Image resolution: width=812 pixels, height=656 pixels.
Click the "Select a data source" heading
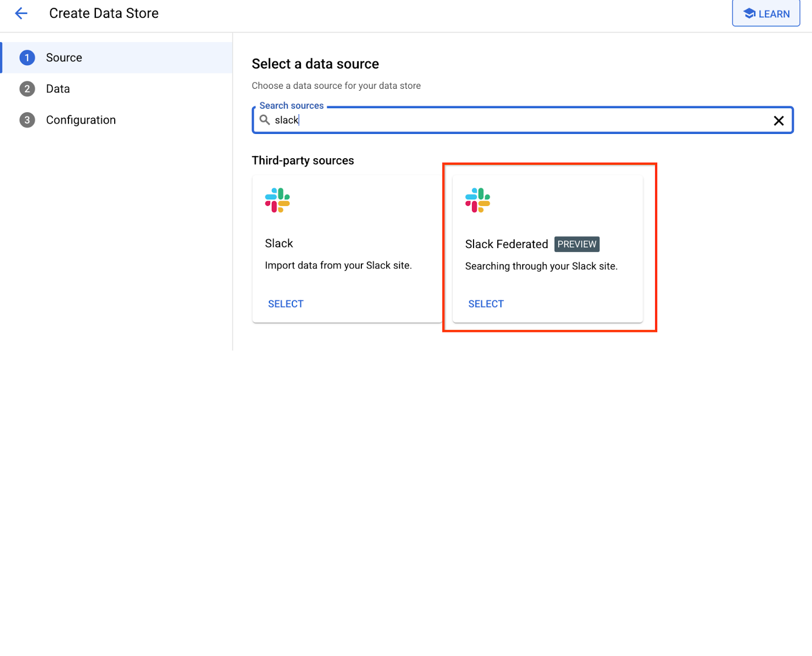tap(315, 64)
